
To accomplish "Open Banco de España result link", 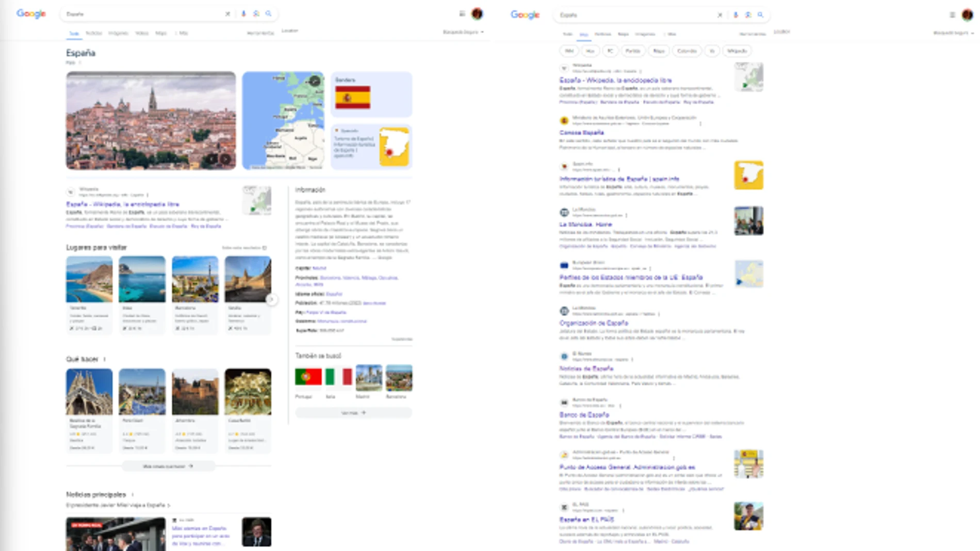I will (x=584, y=415).
